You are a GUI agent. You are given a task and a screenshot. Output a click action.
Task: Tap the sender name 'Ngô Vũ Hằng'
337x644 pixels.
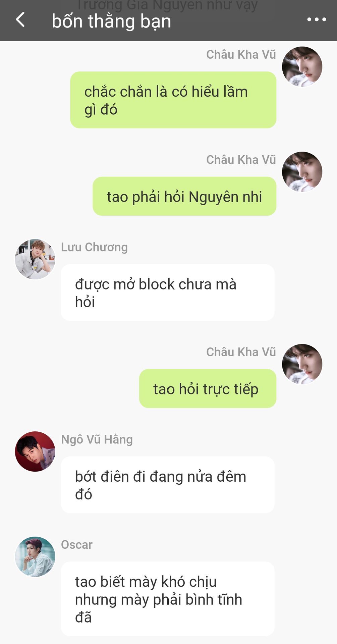(97, 439)
